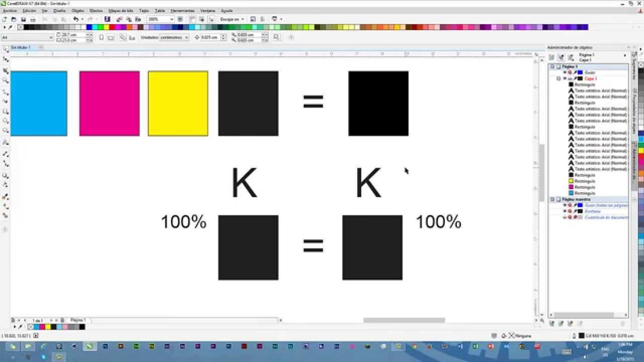The width and height of the screenshot is (644, 362).
Task: Expand the document palette arrow at the bottom left
Action: tap(15, 327)
